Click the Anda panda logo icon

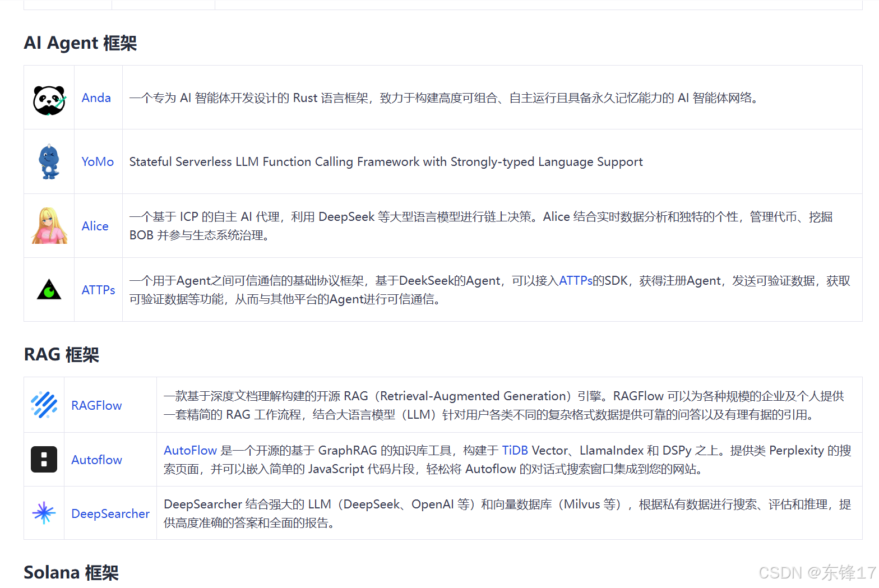[49, 100]
